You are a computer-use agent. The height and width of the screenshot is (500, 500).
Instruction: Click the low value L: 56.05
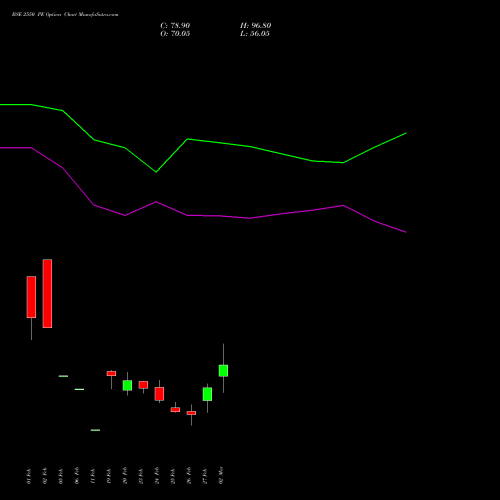[255, 34]
